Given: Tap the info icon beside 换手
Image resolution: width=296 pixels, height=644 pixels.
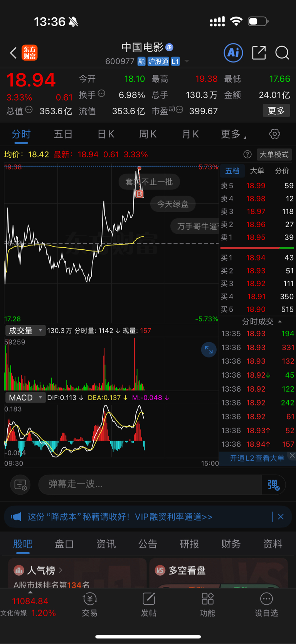Looking at the screenshot, I should click(101, 93).
